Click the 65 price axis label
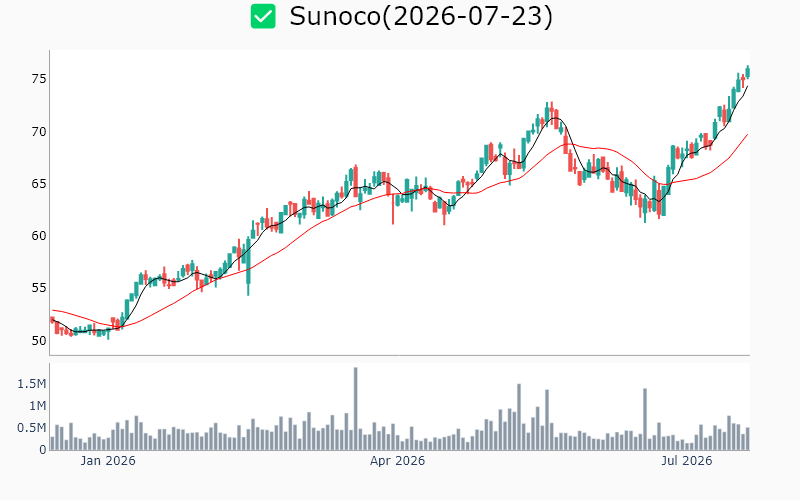This screenshot has height=500, width=800. tap(39, 184)
